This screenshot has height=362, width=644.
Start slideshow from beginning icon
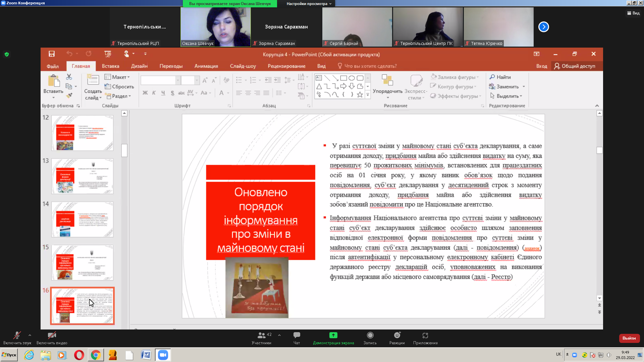pyautogui.click(x=108, y=54)
